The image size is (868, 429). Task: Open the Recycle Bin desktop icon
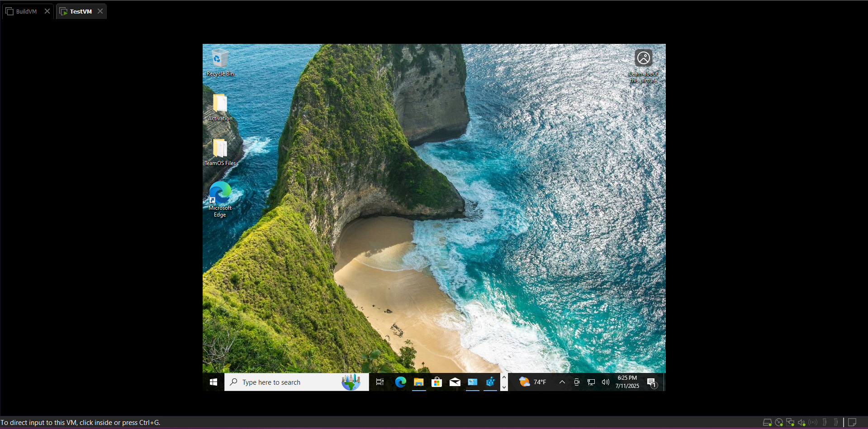point(220,62)
